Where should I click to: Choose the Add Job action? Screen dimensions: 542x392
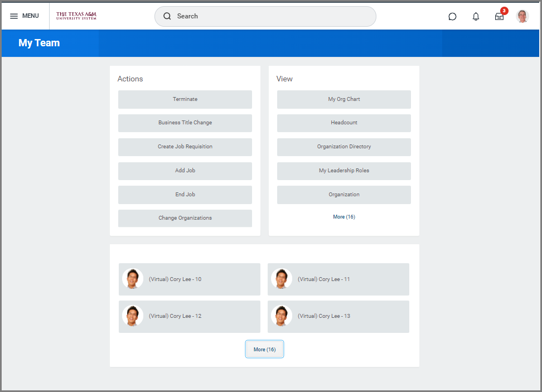tap(185, 171)
